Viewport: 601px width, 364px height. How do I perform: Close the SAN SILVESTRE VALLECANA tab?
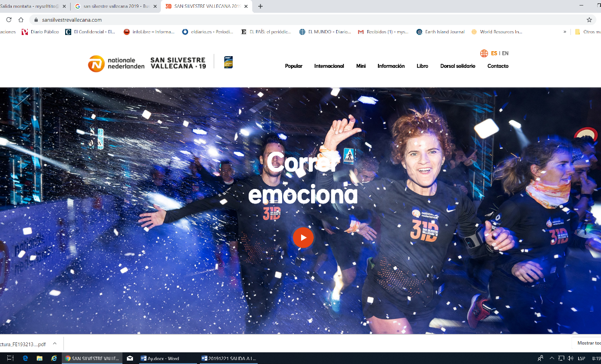click(x=246, y=6)
